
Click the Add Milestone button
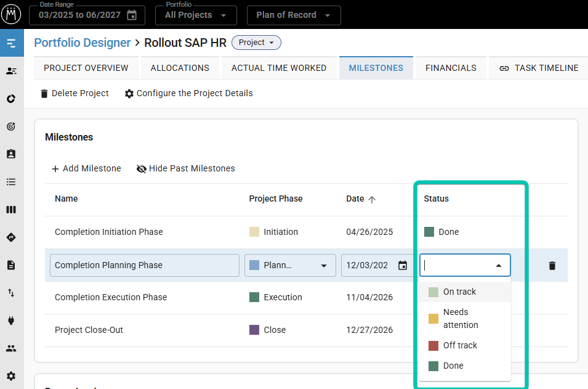tap(86, 168)
